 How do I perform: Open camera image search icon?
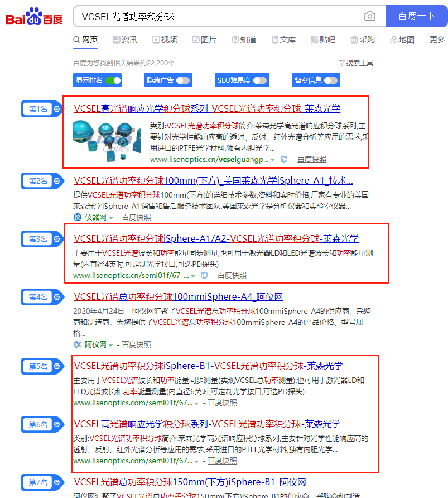click(x=370, y=16)
